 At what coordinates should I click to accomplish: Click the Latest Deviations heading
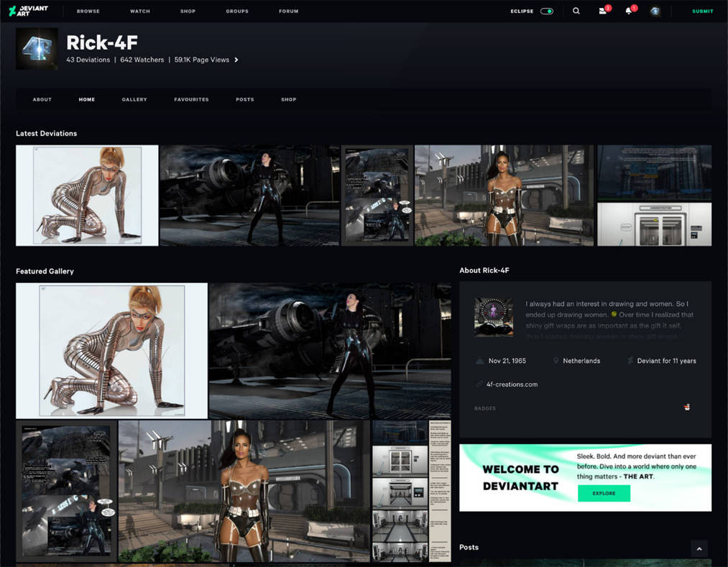[x=47, y=133]
